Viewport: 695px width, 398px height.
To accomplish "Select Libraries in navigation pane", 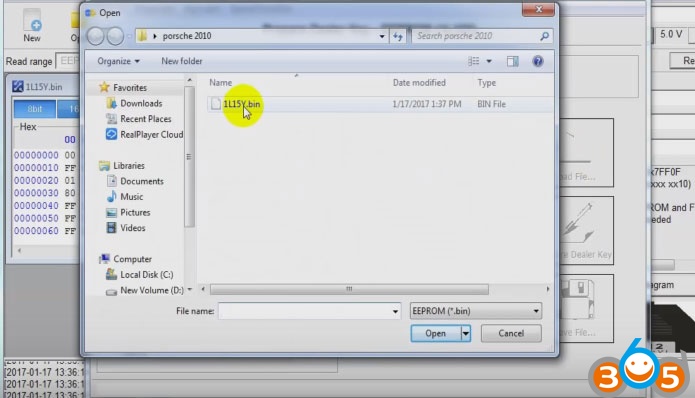I will pos(129,166).
